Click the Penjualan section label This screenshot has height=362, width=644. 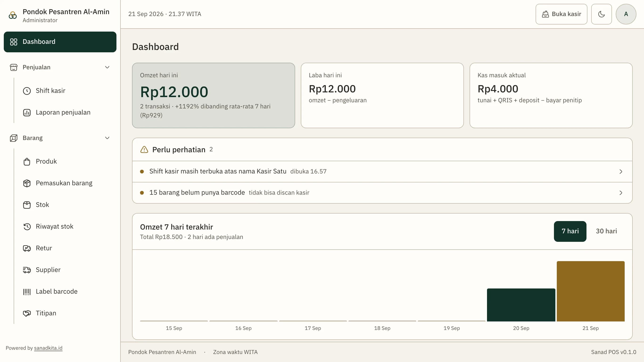tap(37, 67)
